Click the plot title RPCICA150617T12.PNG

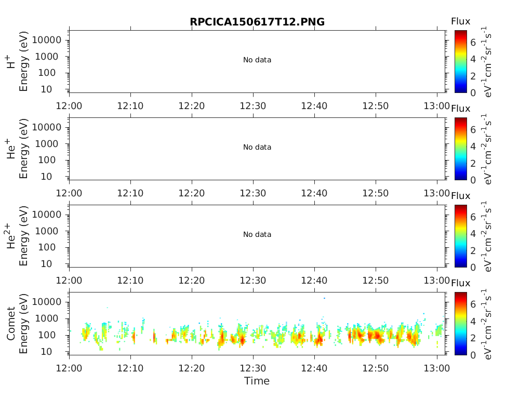pyautogui.click(x=257, y=22)
